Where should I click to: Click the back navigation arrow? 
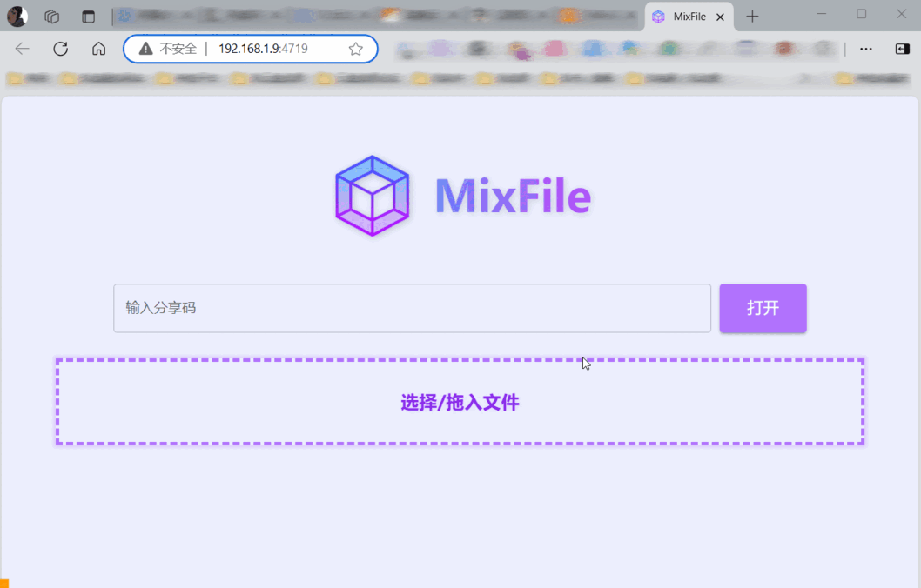[x=22, y=49]
